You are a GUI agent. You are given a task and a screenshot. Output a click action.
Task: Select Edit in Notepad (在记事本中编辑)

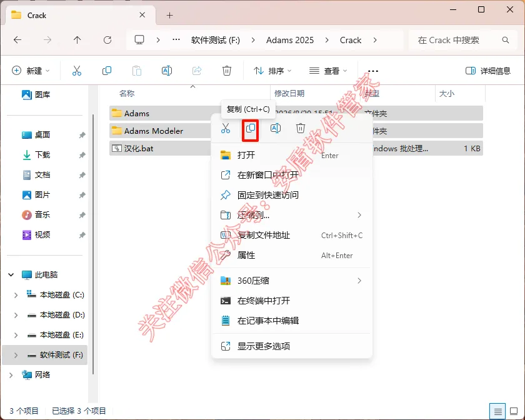tap(292, 321)
